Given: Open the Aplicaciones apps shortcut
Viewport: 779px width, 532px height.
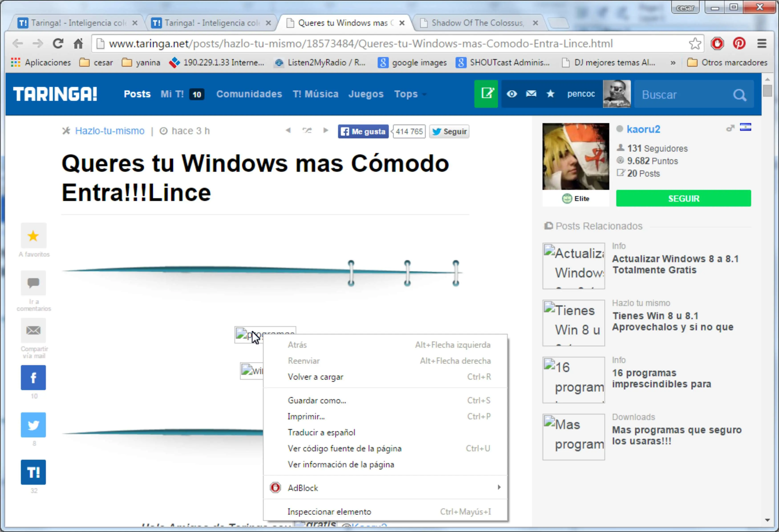Looking at the screenshot, I should tap(41, 62).
